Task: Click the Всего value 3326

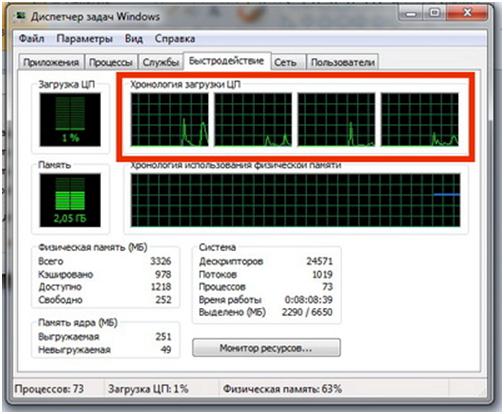Action: pyautogui.click(x=161, y=261)
